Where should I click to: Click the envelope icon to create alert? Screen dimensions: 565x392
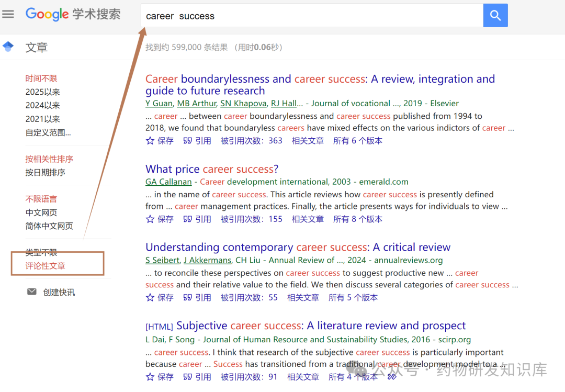coord(32,292)
